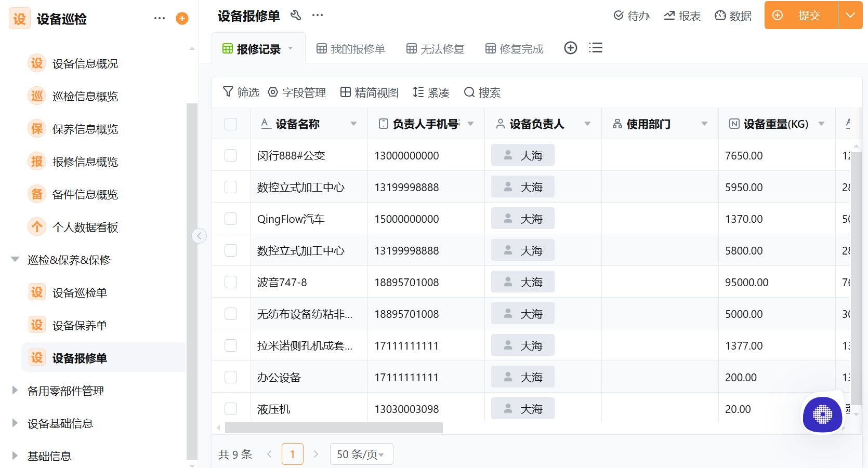Image resolution: width=868 pixels, height=468 pixels.
Task: Switch to the 修复完成 tab
Action: point(514,48)
